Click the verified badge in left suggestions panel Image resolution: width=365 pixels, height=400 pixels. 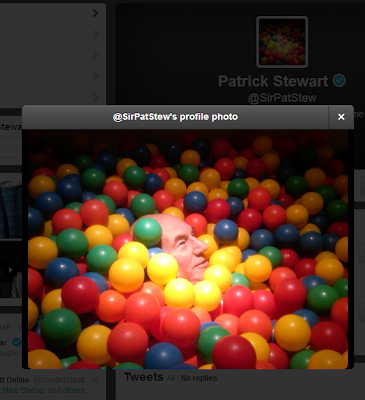point(16,342)
